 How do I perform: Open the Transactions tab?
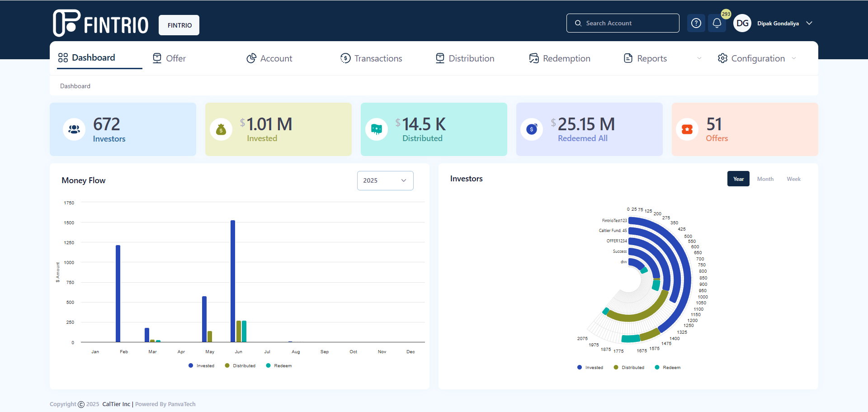[371, 58]
